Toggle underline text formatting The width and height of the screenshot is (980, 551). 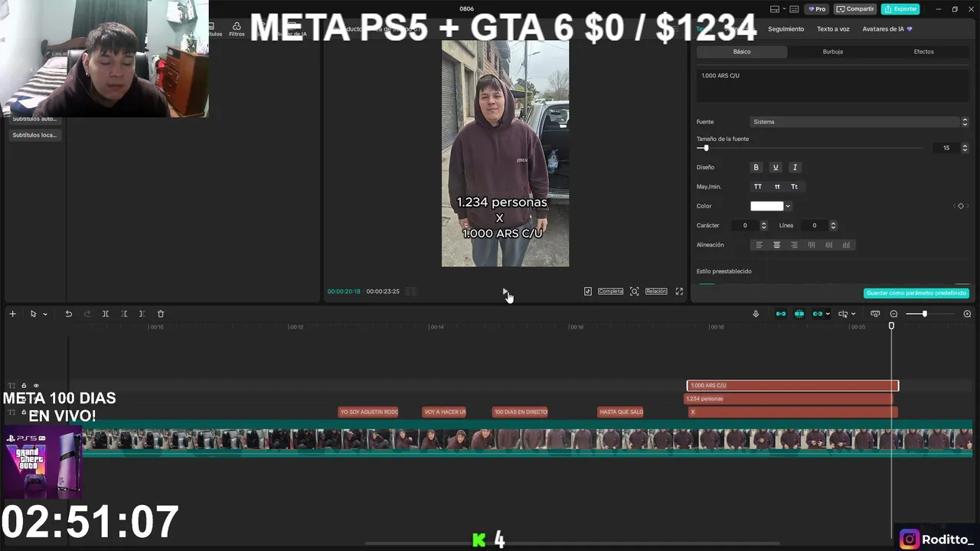775,168
